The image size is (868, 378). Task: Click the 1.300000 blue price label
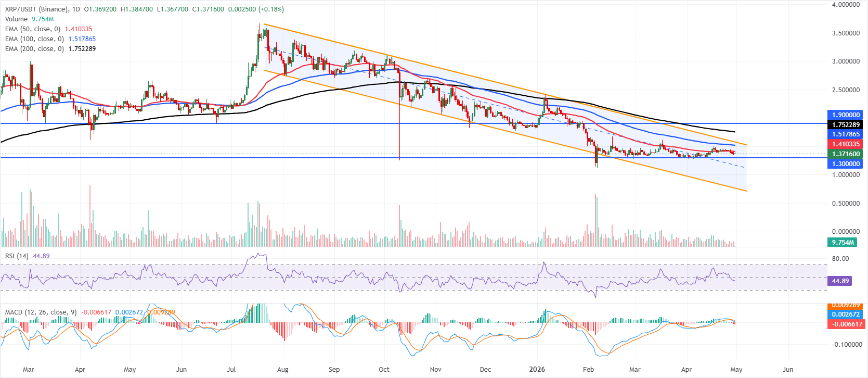click(845, 164)
